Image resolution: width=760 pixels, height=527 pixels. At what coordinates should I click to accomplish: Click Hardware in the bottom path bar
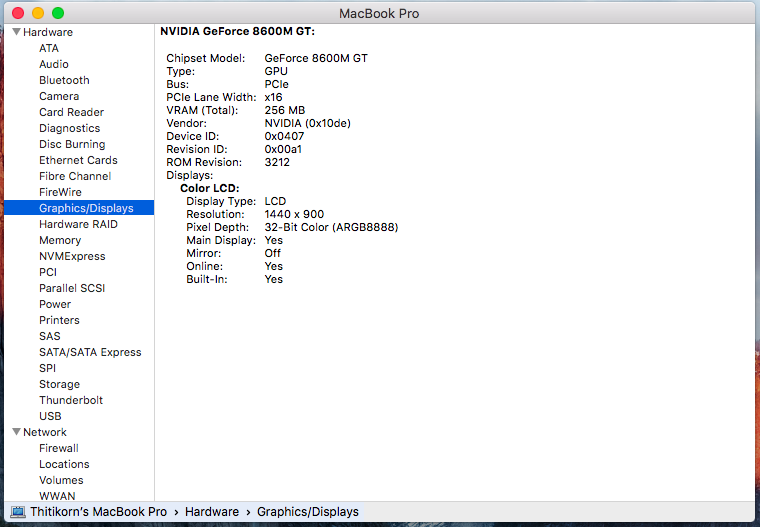(x=212, y=512)
